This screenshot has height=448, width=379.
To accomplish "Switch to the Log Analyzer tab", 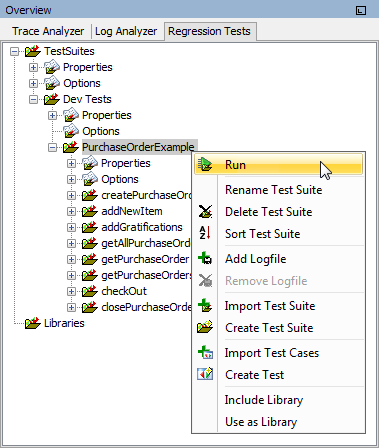I will [126, 31].
